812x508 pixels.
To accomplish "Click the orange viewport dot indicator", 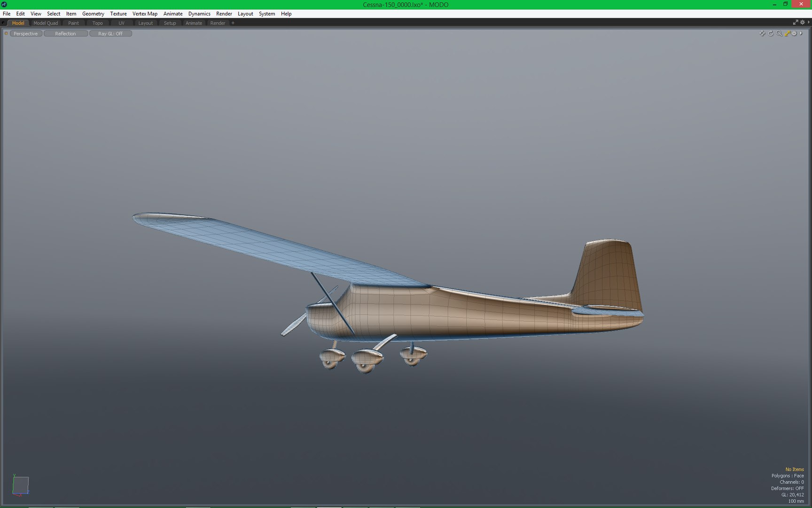I will pos(6,33).
